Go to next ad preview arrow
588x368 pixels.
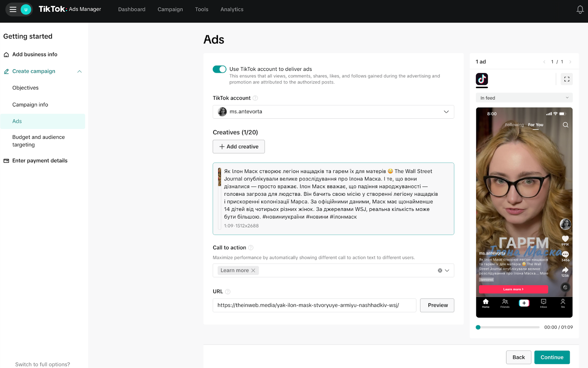[x=570, y=62]
